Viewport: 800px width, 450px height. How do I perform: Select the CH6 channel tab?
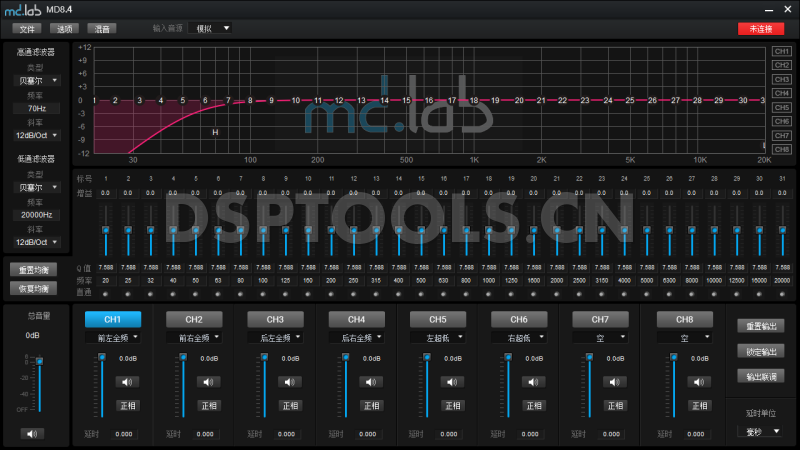click(x=519, y=319)
